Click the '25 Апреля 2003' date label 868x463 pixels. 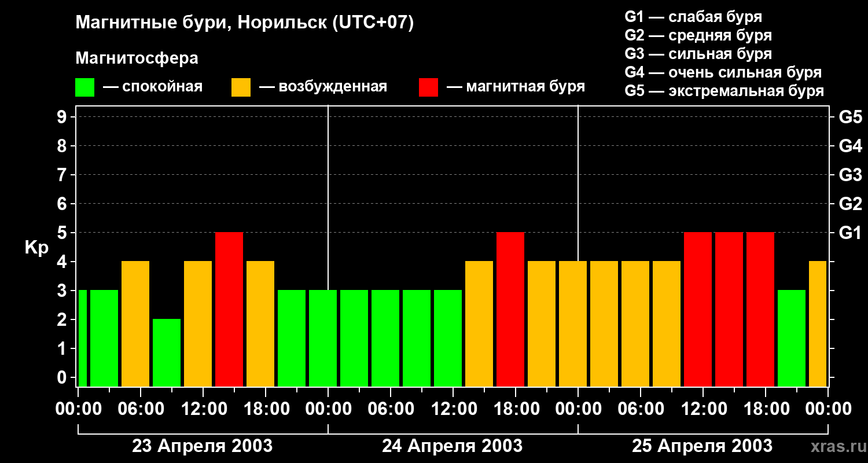[x=702, y=446]
